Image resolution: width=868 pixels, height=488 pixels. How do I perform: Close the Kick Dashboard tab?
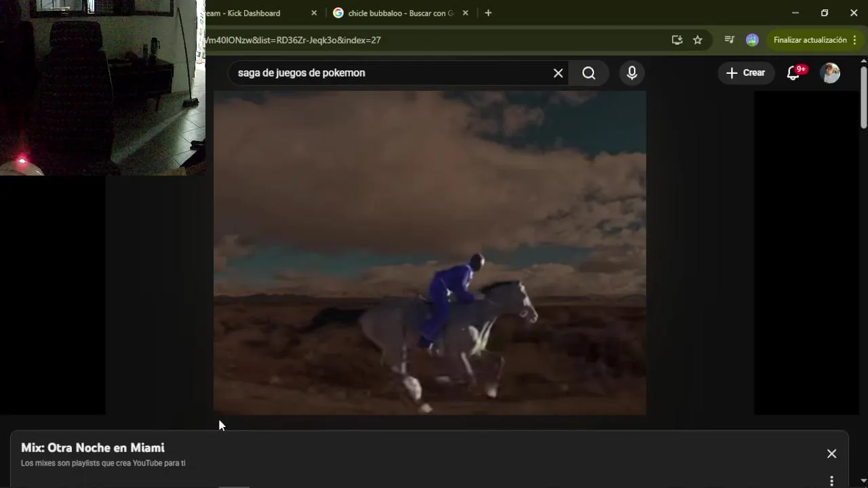(x=314, y=13)
